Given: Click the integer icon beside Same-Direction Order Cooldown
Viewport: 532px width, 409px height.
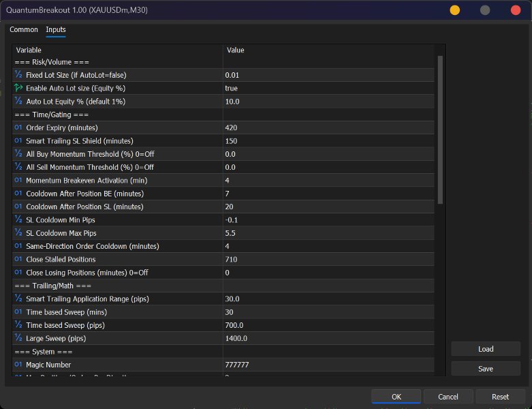Looking at the screenshot, I should pos(18,245).
